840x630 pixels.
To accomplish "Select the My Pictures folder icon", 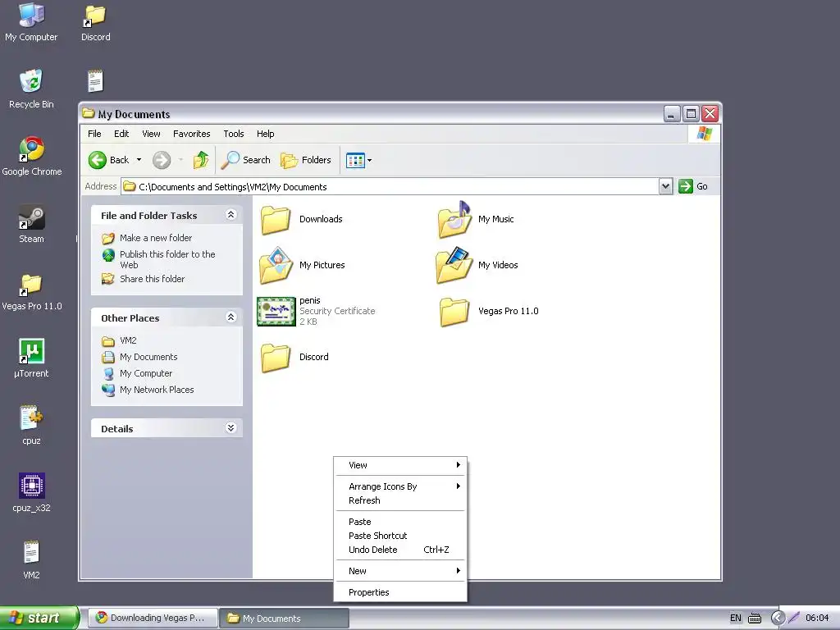I will pos(276,265).
